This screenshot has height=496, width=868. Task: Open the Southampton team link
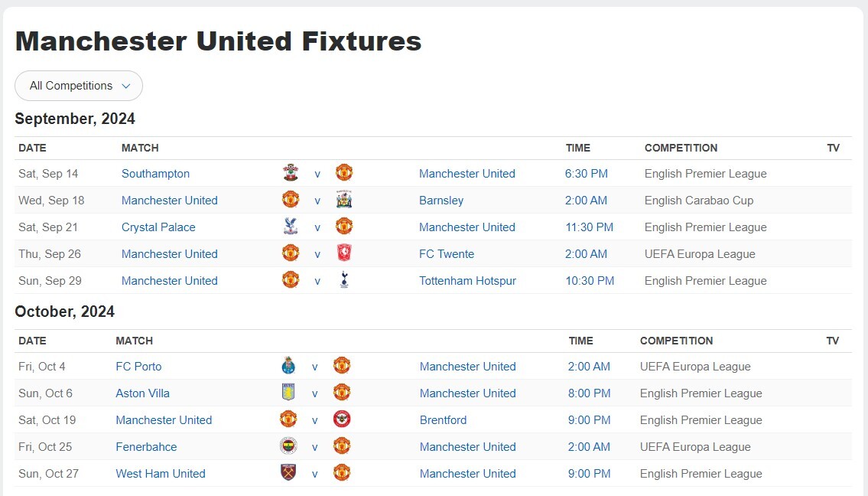(155, 174)
